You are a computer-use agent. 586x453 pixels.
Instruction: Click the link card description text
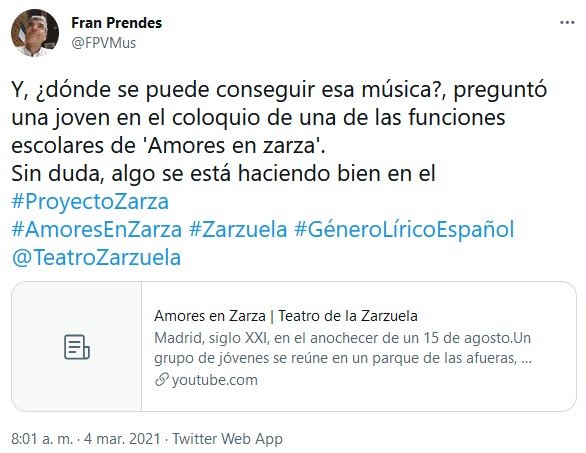pyautogui.click(x=343, y=348)
